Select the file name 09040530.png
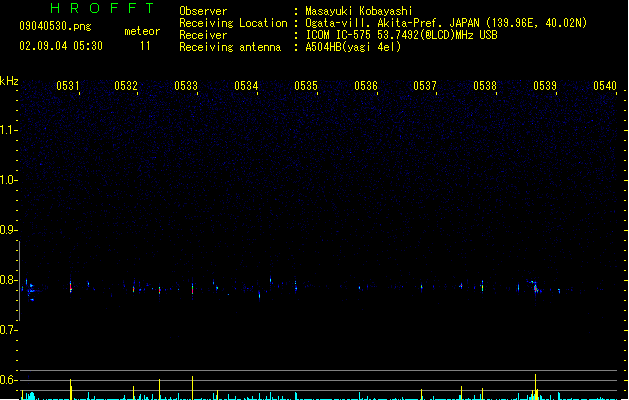The image size is (629, 400). tap(55, 26)
